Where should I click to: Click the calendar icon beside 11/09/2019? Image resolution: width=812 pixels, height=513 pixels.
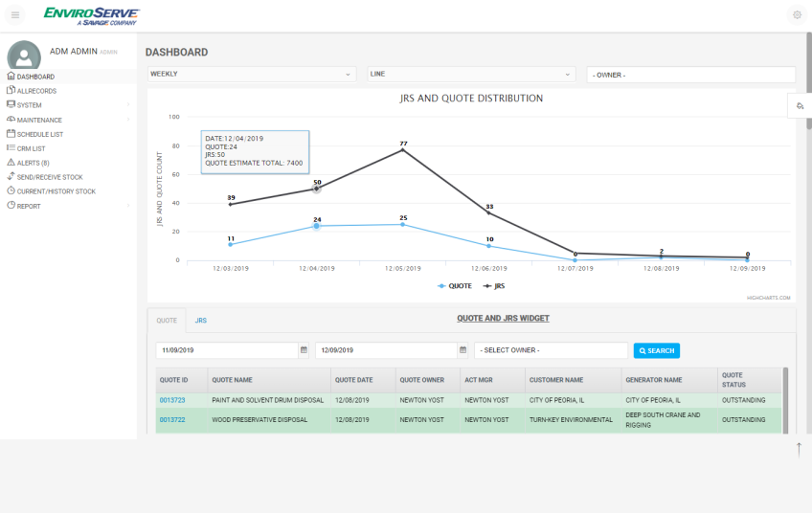[304, 350]
